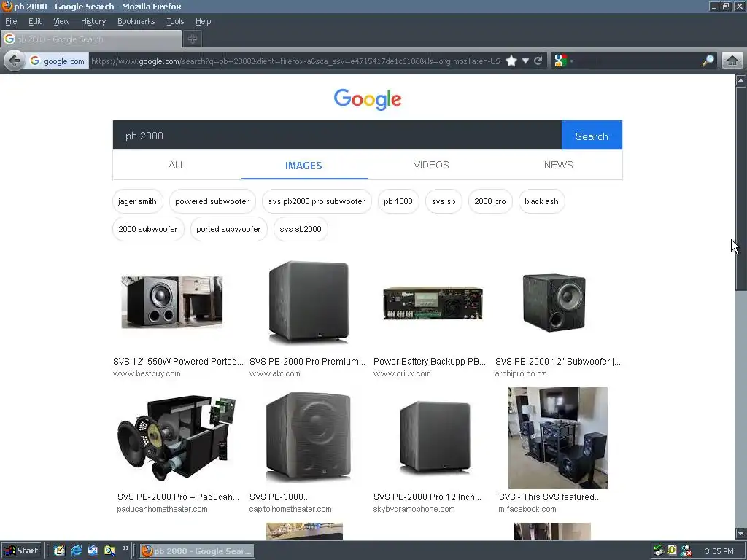The height and width of the screenshot is (560, 747).
Task: Open the Tools menu
Action: click(x=175, y=21)
